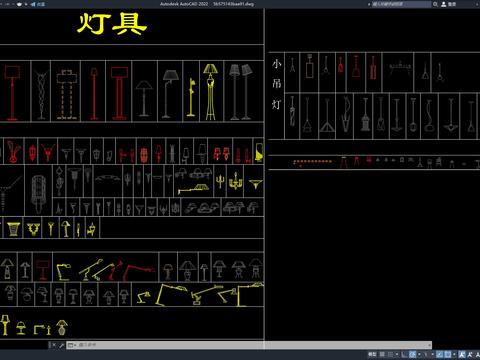Open command line customize wrench icon
This screenshot has height=360, width=480.
[61, 345]
